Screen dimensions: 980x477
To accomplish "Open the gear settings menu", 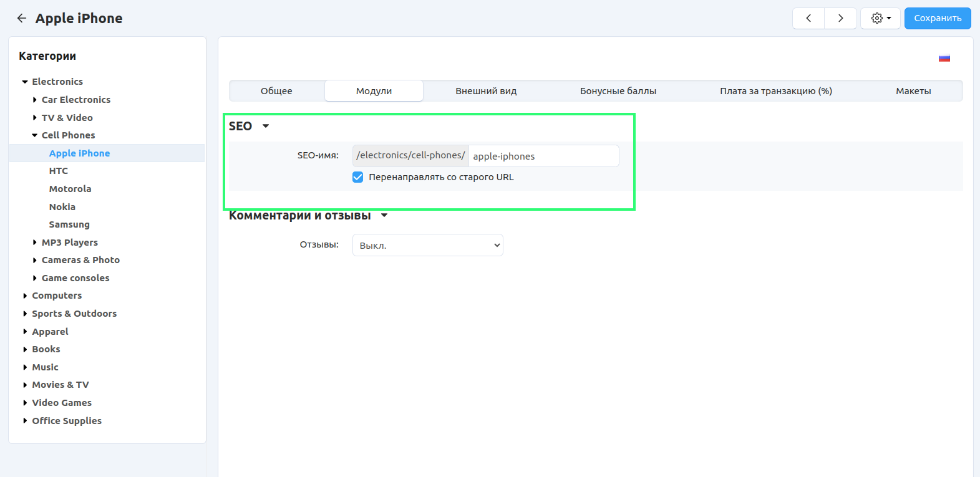I will pos(880,19).
